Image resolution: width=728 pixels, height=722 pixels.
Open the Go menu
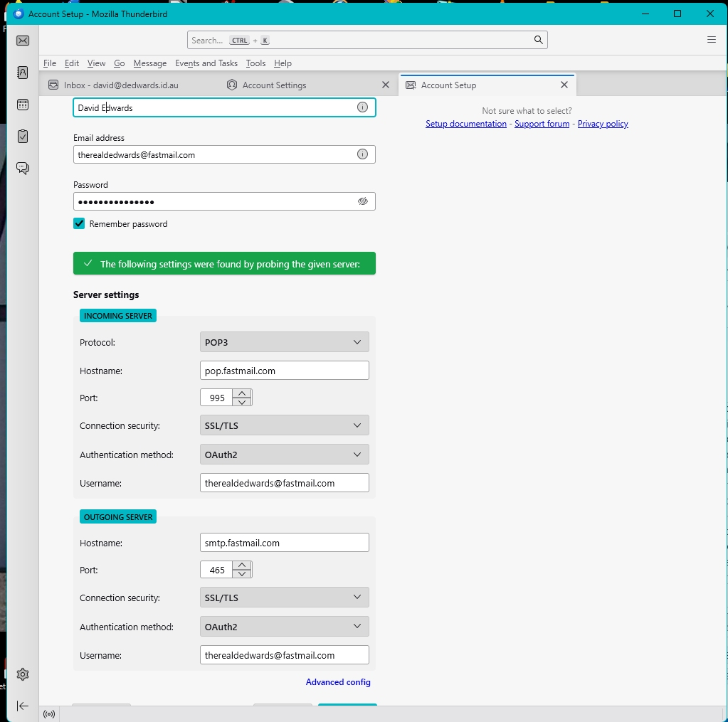coord(120,63)
